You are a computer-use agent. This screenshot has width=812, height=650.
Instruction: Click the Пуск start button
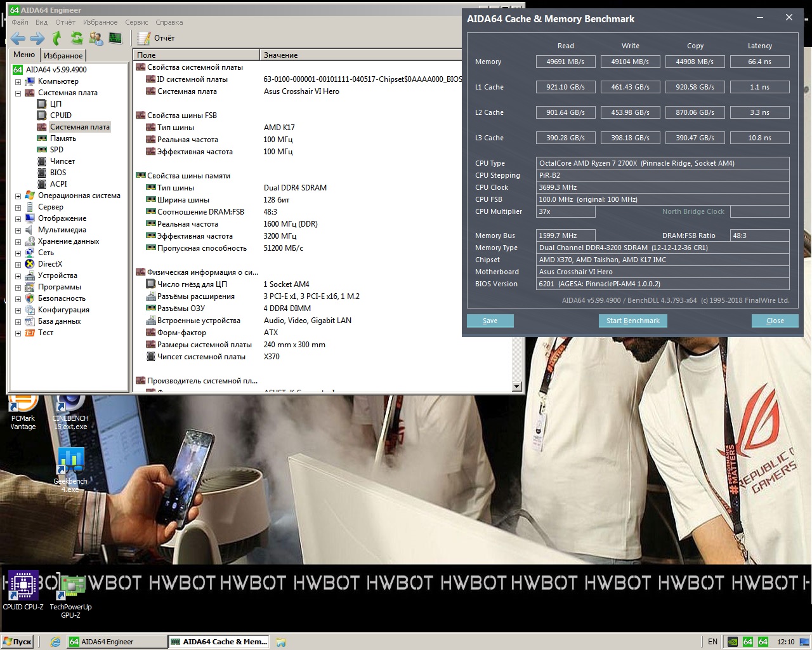(x=17, y=642)
